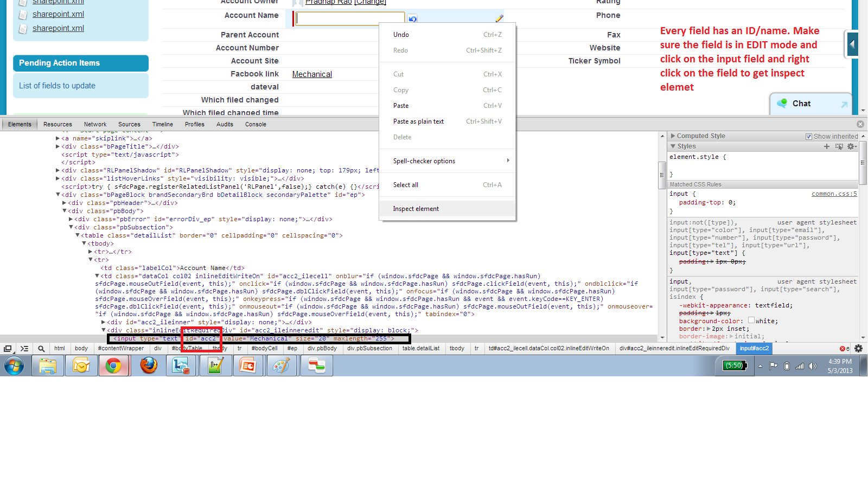Screen dimensions: 868x488
Task: Select the input#acc2 breadcrumb
Action: click(x=754, y=349)
